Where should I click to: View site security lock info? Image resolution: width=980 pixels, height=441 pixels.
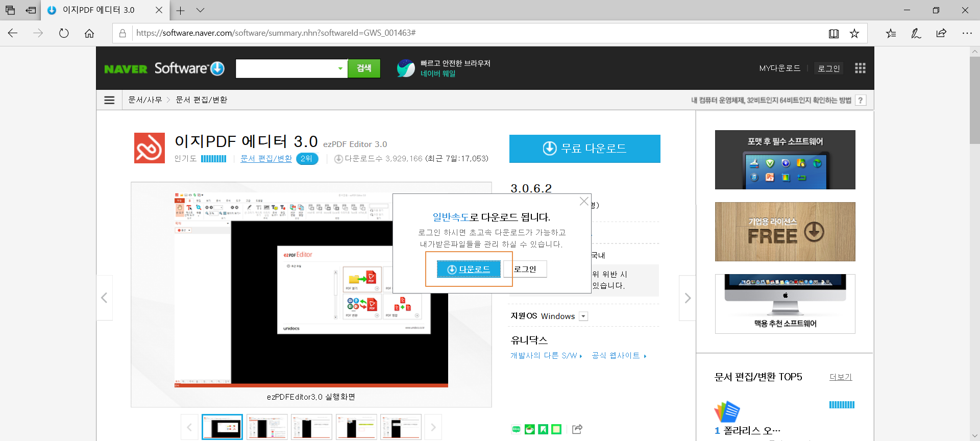coord(122,33)
